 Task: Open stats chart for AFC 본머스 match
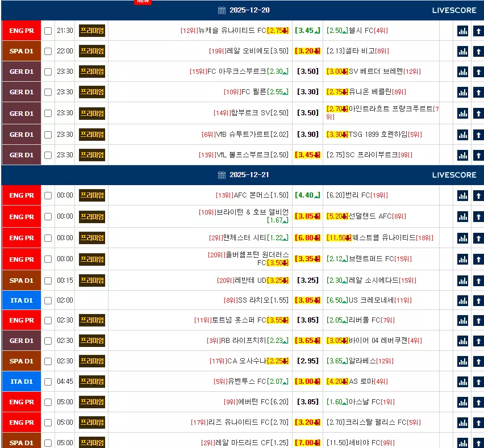pos(462,195)
